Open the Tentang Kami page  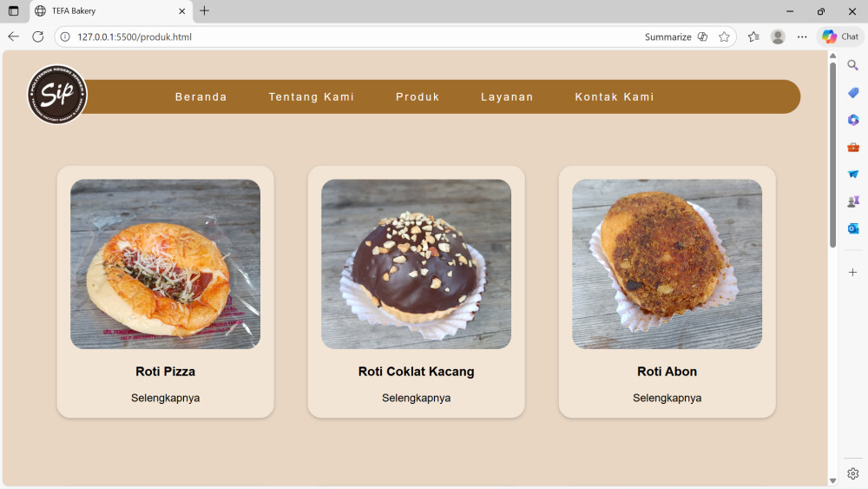click(312, 97)
